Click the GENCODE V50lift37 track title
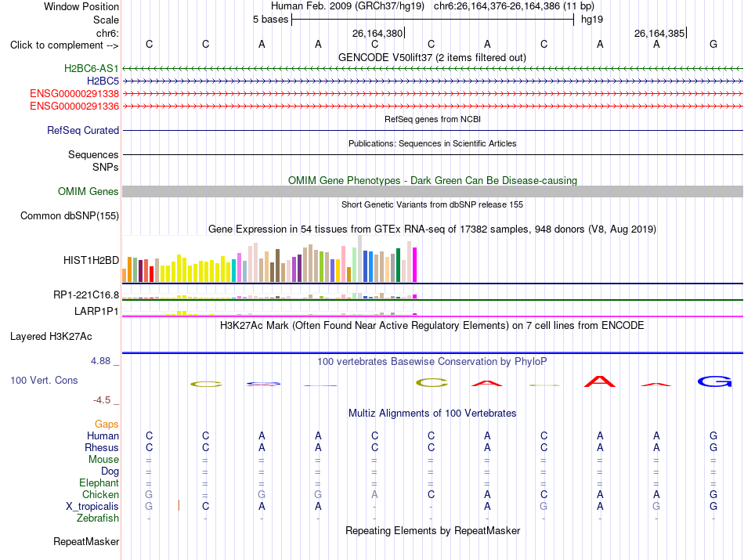This screenshot has height=560, width=744. click(432, 57)
